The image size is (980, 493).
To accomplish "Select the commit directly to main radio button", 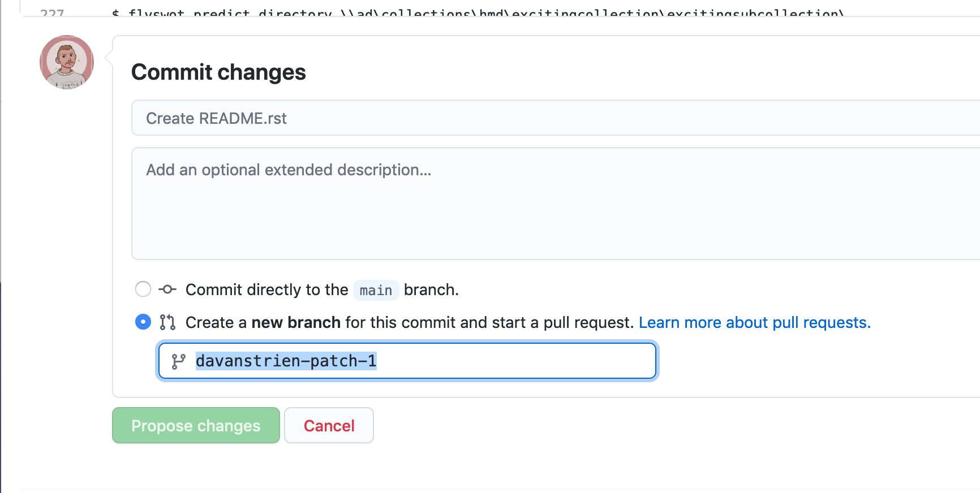I will (143, 289).
